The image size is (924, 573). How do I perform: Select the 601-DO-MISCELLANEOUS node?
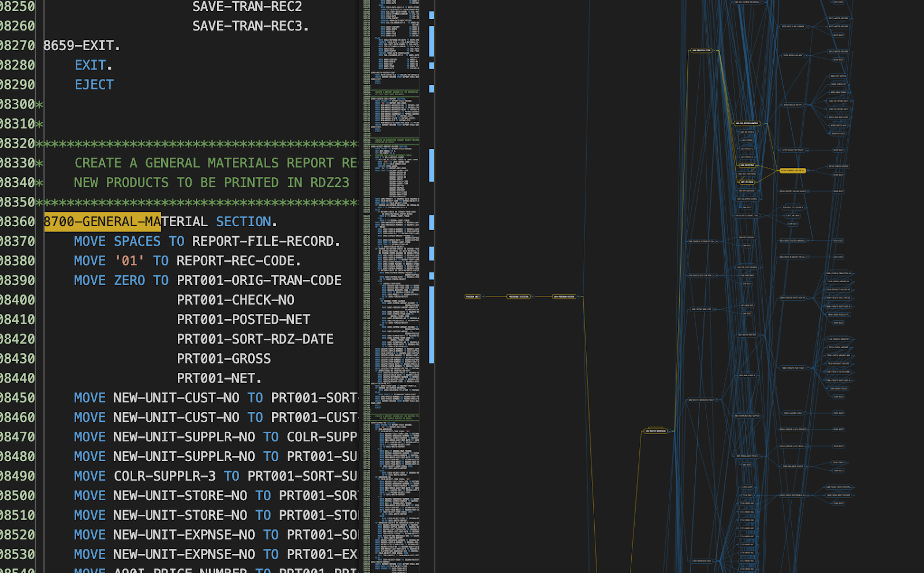[747, 123]
